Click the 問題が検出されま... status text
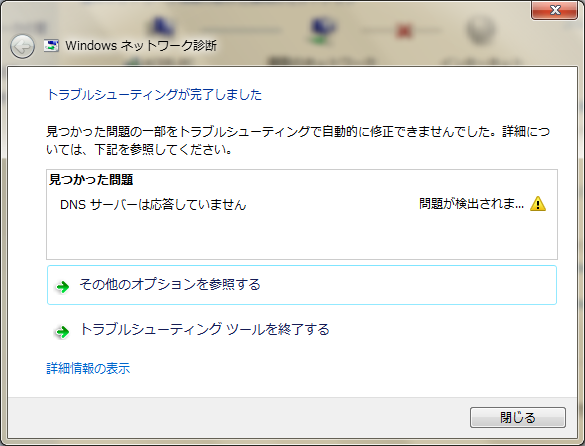Image resolution: width=585 pixels, height=446 pixels. pyautogui.click(x=472, y=204)
